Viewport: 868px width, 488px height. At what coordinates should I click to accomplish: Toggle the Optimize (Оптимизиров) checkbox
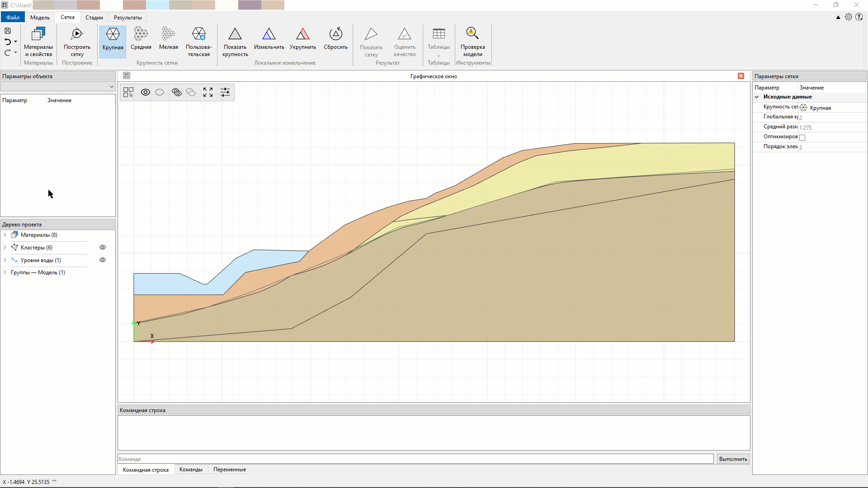coord(802,137)
